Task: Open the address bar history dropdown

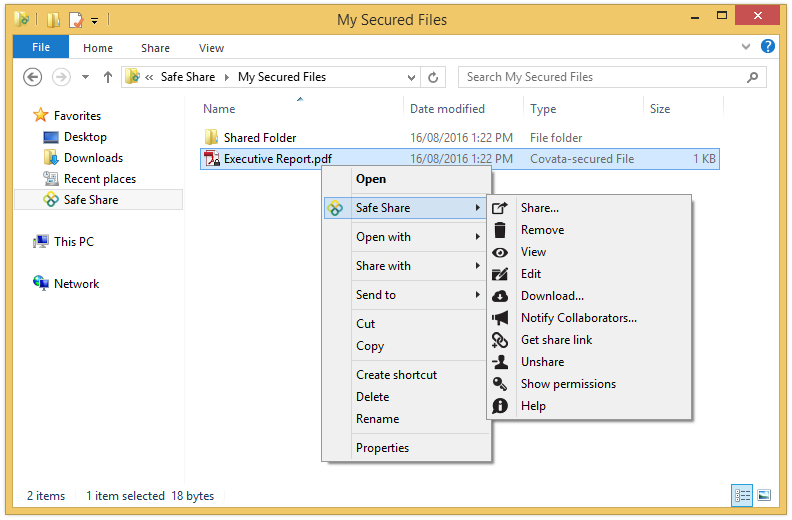Action: point(412,77)
